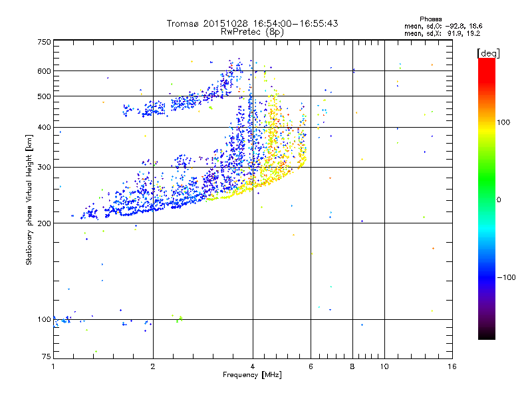The image size is (532, 399).
Task: Click the x-axis tick label '2'
Action: click(153, 366)
